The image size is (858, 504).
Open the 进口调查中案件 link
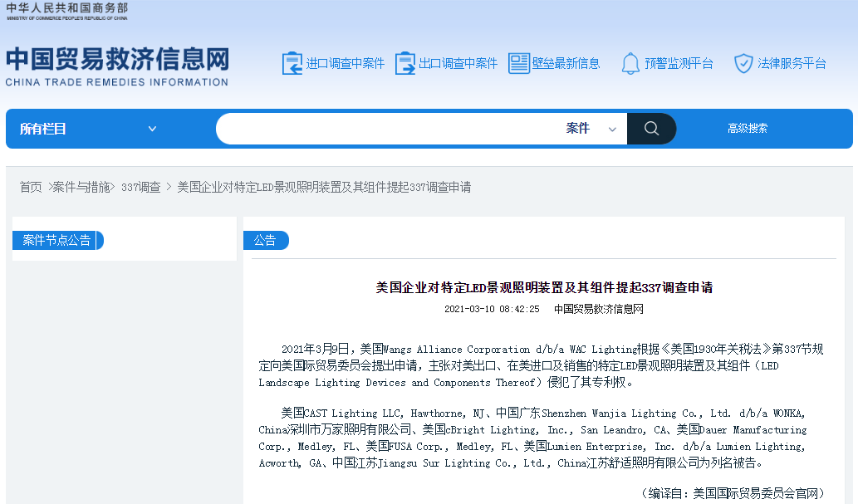[346, 63]
